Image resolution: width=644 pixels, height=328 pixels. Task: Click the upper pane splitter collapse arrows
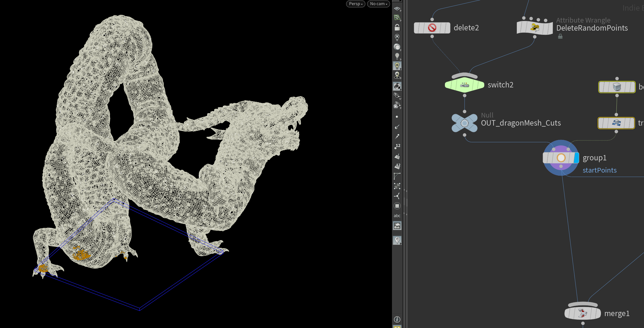click(405, 191)
